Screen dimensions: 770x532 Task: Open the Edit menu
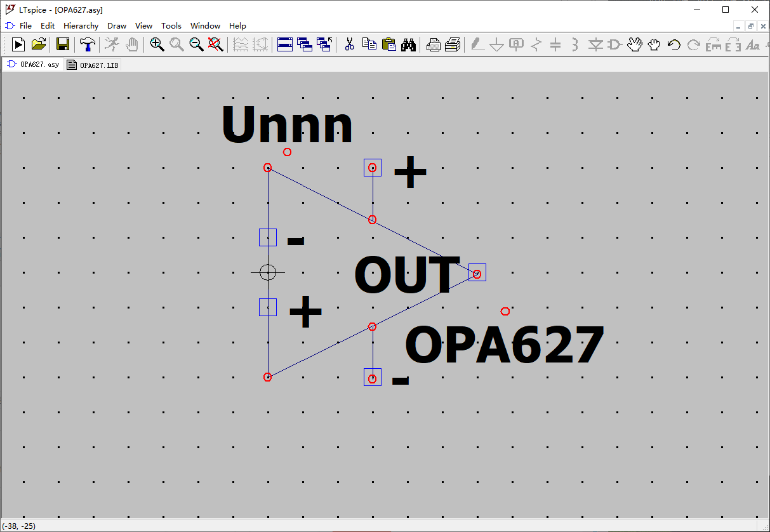[x=48, y=26]
